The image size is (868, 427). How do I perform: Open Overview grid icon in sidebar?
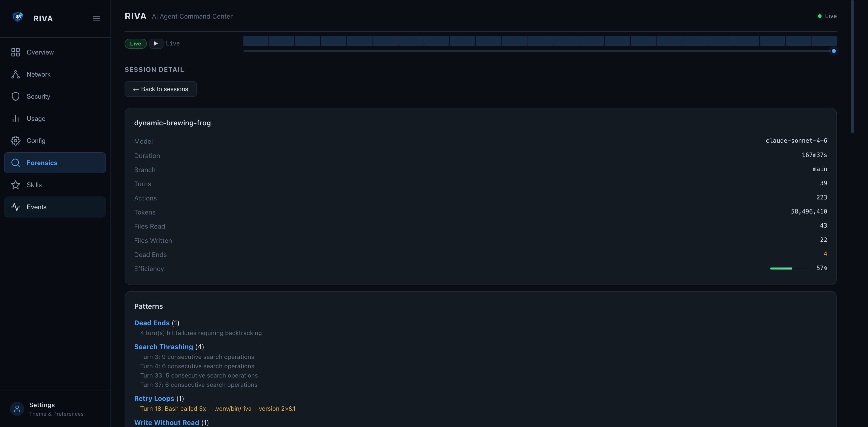(16, 52)
